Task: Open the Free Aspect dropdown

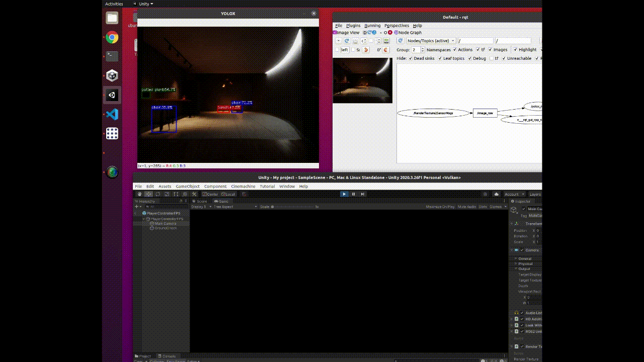Action: [x=235, y=207]
